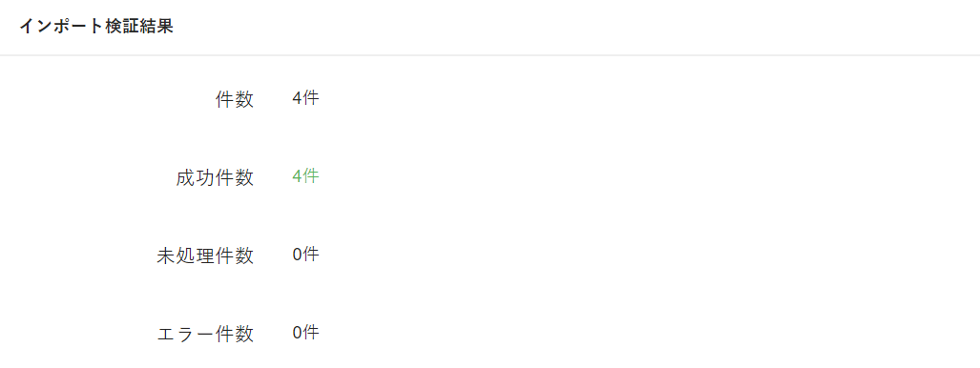
Task: Focus the 成功件数 row with green value
Action: [490, 177]
